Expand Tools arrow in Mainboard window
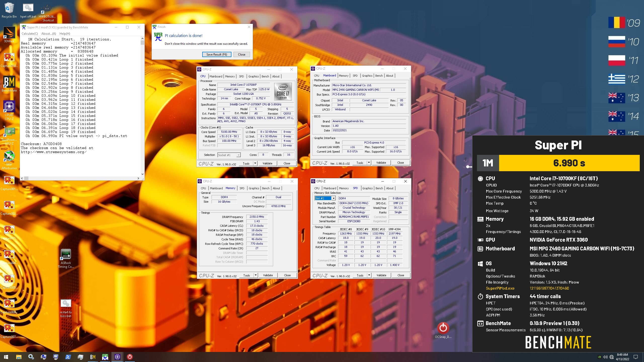The height and width of the screenshot is (362, 644). coord(369,163)
